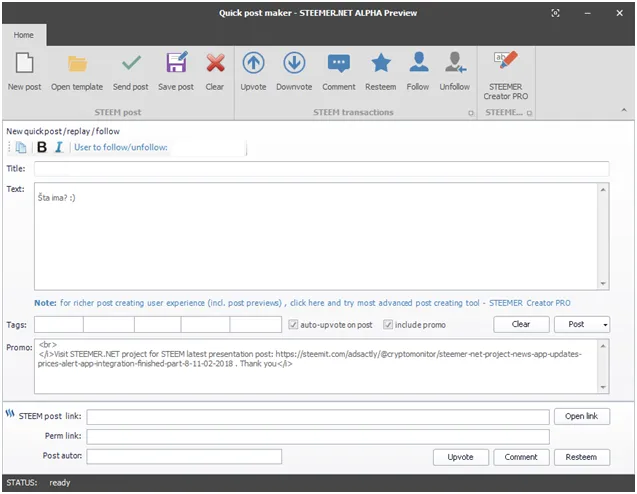Click the Open link button
637x494 pixels.
(x=582, y=416)
